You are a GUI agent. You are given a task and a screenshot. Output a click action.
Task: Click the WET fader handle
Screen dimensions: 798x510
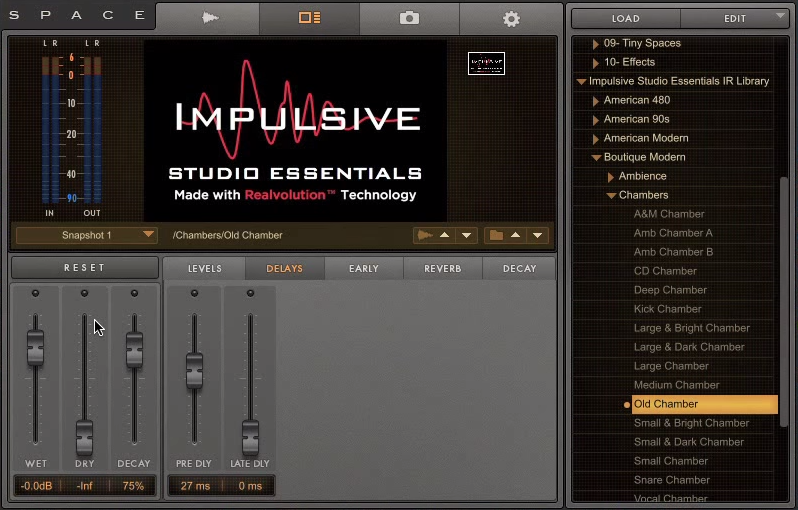pyautogui.click(x=35, y=348)
